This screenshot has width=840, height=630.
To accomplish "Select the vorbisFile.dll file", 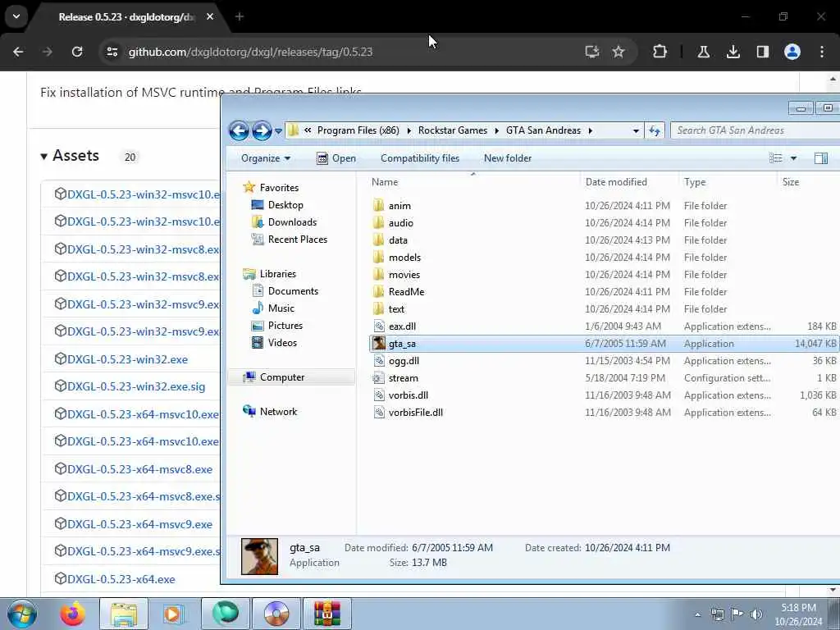I will 415,413.
